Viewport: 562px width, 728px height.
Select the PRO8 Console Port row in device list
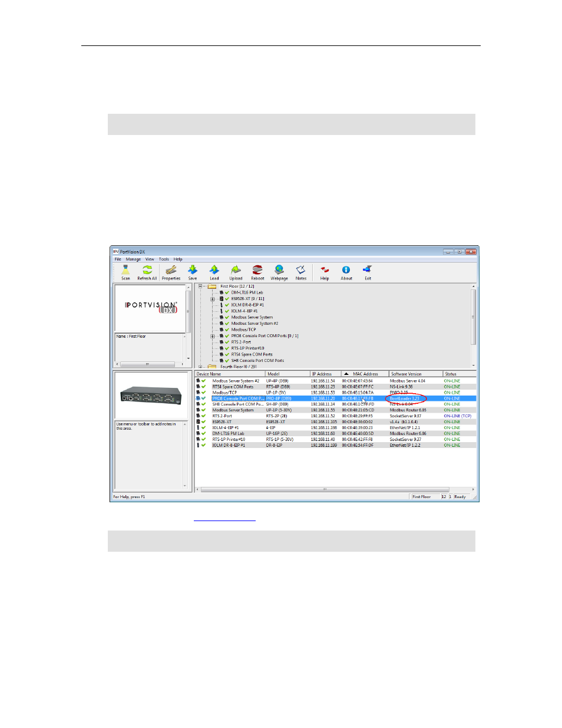336,398
